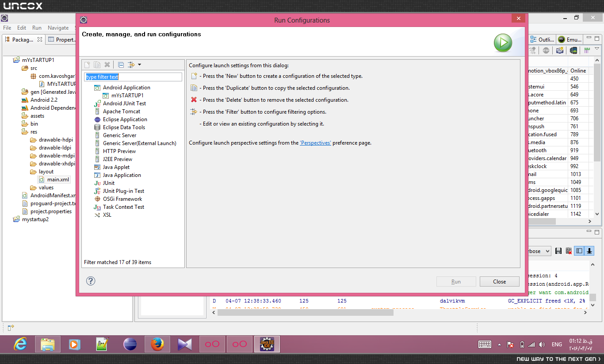The image size is (604, 364).
Task: Switch to the Outline tab
Action: 542,39
